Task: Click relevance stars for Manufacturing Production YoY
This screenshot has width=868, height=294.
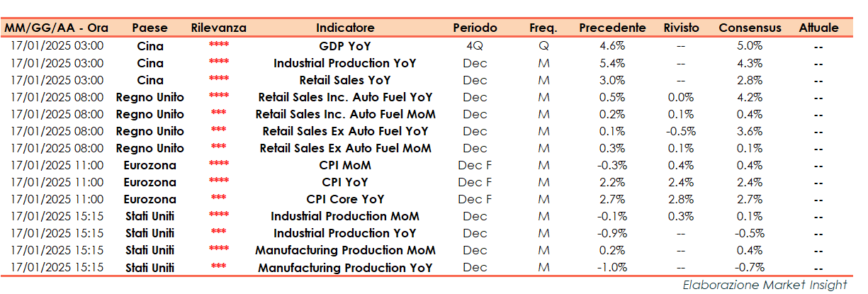Action: pyautogui.click(x=219, y=268)
